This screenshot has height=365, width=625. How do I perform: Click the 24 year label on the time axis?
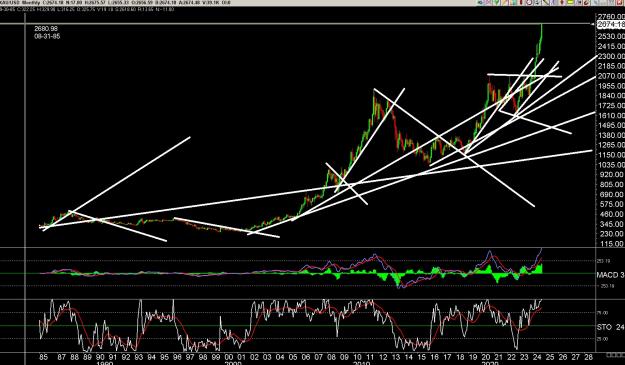point(537,357)
